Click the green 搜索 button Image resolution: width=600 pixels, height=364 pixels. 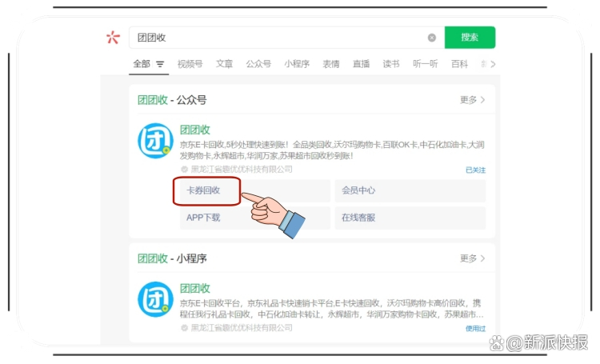pyautogui.click(x=470, y=38)
